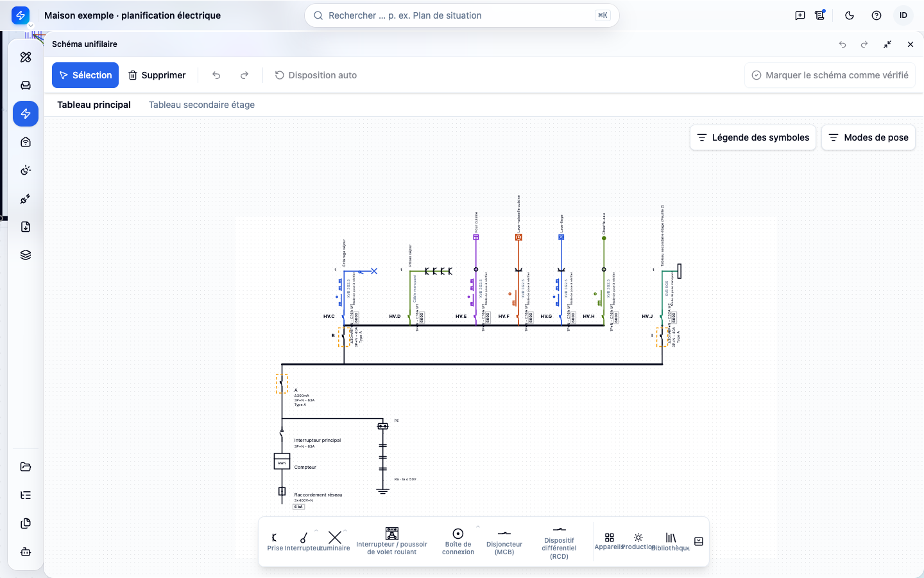The width and height of the screenshot is (924, 578).
Task: Open the folder icon in the sidebar
Action: [26, 467]
